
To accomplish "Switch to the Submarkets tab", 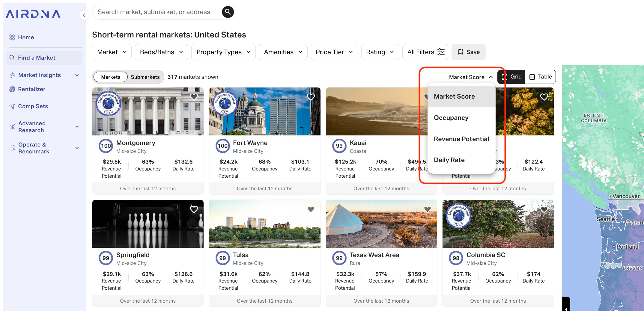I will 145,77.
